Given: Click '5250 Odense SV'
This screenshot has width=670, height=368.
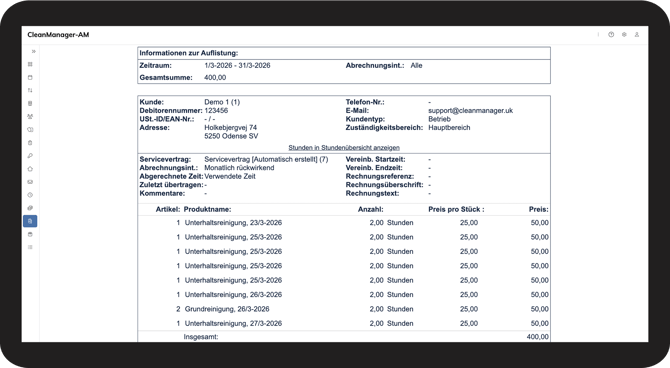Looking at the screenshot, I should [231, 136].
